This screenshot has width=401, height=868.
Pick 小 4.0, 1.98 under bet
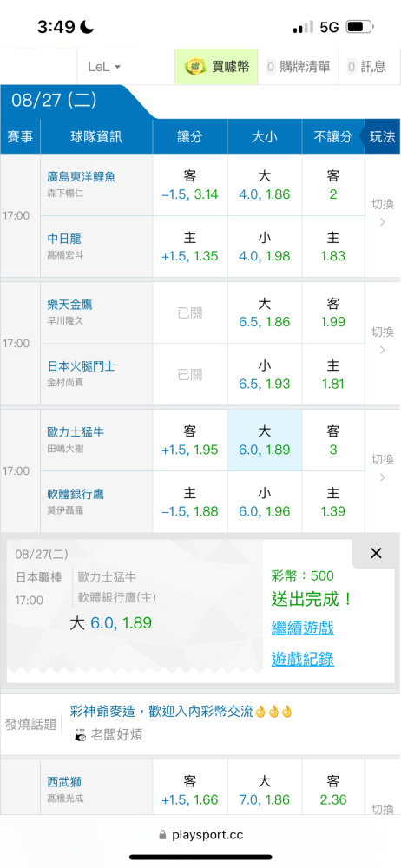(265, 247)
